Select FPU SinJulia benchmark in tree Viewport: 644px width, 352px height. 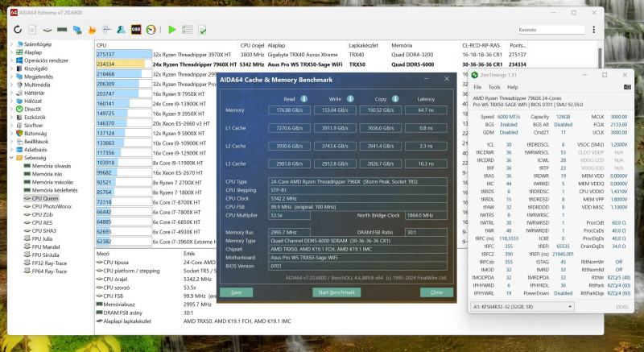[46, 255]
